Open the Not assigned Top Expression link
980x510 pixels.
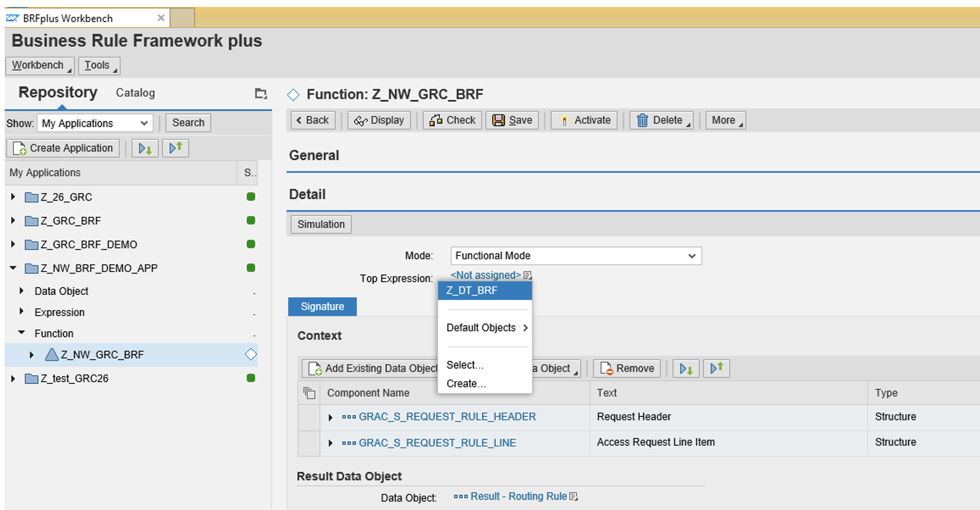click(x=485, y=275)
